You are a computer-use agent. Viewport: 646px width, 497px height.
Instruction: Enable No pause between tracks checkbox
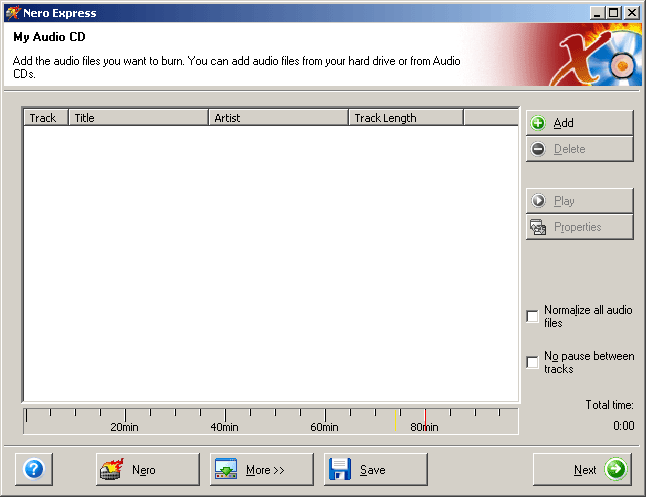[x=532, y=362]
